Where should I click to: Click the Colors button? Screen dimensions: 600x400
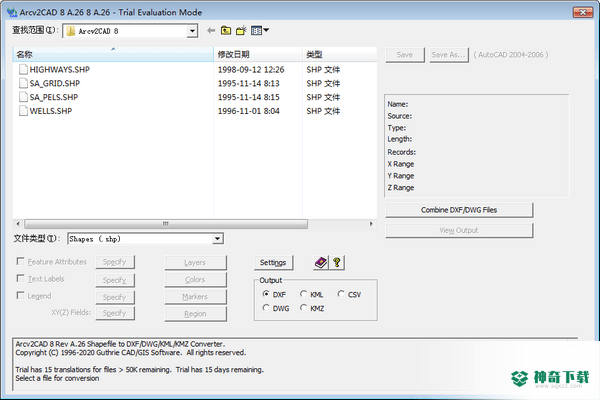pyautogui.click(x=195, y=279)
